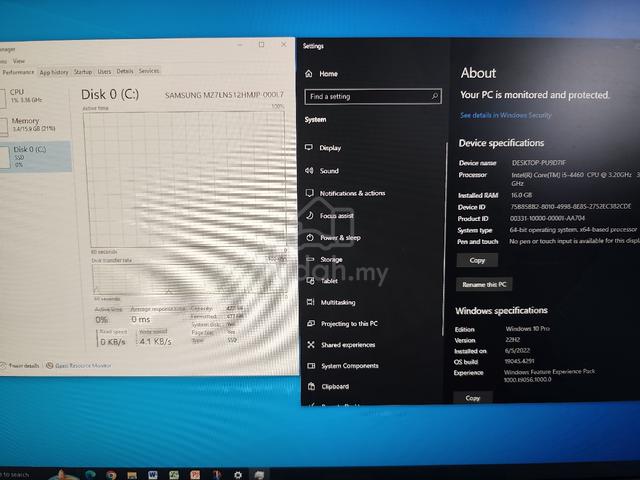
Task: Open Resource Monitor icon link in Task Manager
Action: (78, 365)
